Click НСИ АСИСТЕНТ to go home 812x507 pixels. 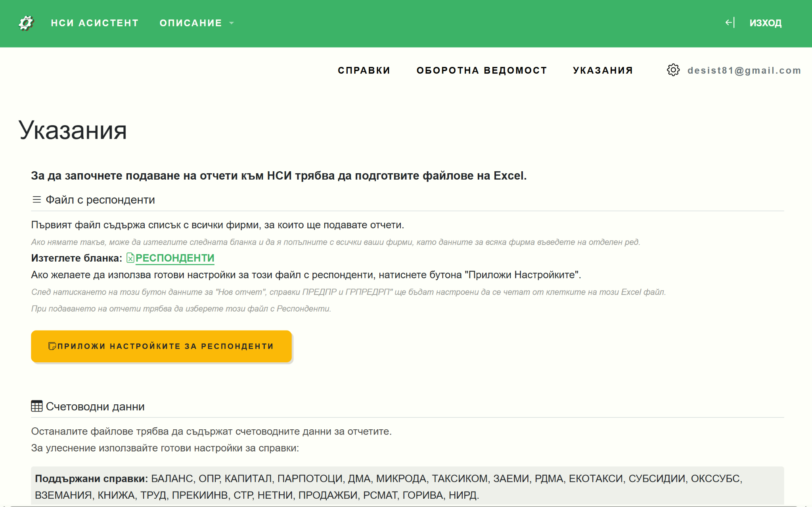click(95, 23)
